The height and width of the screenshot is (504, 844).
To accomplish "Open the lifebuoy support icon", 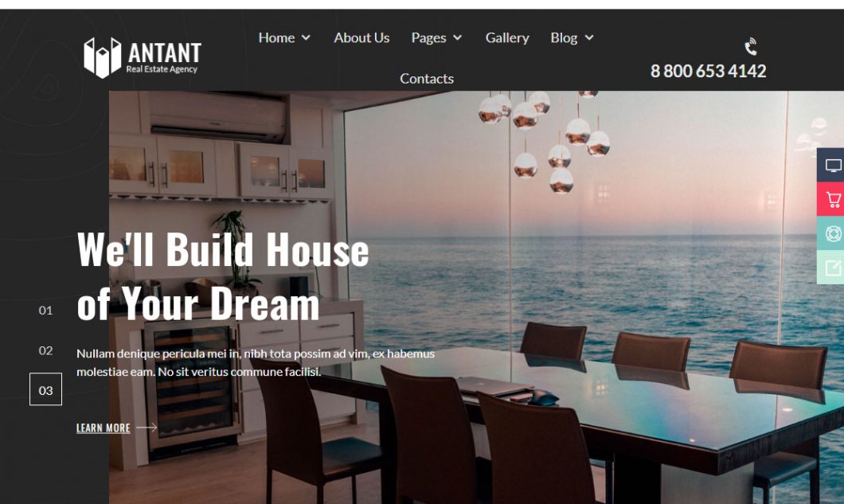I will [x=833, y=234].
